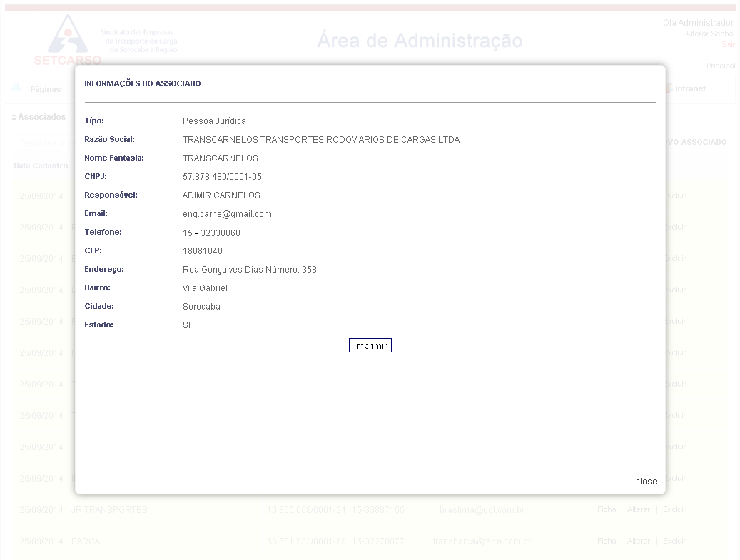Close the modal via close link
Screen dimensions: 740x560
646,482
